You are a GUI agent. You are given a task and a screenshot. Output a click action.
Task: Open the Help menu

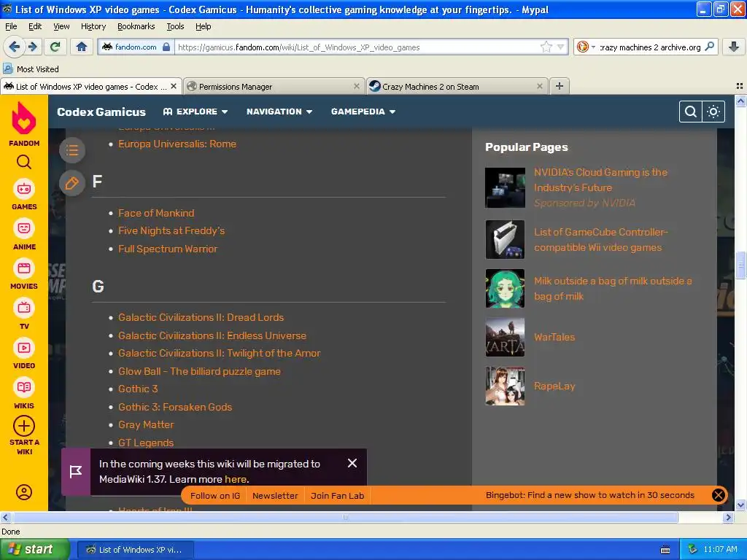(x=203, y=26)
